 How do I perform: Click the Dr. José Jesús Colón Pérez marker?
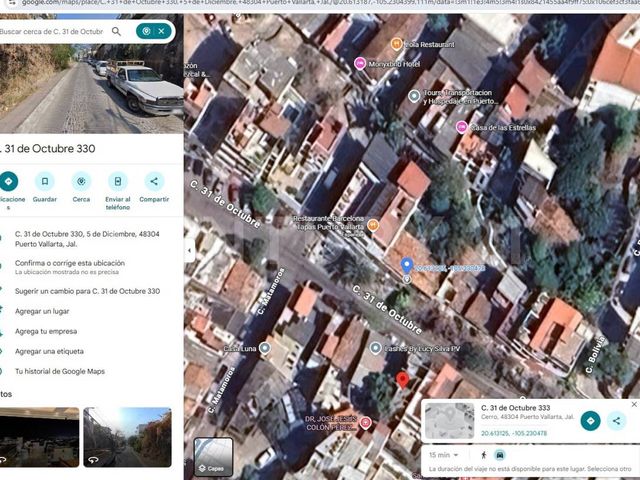(x=365, y=422)
